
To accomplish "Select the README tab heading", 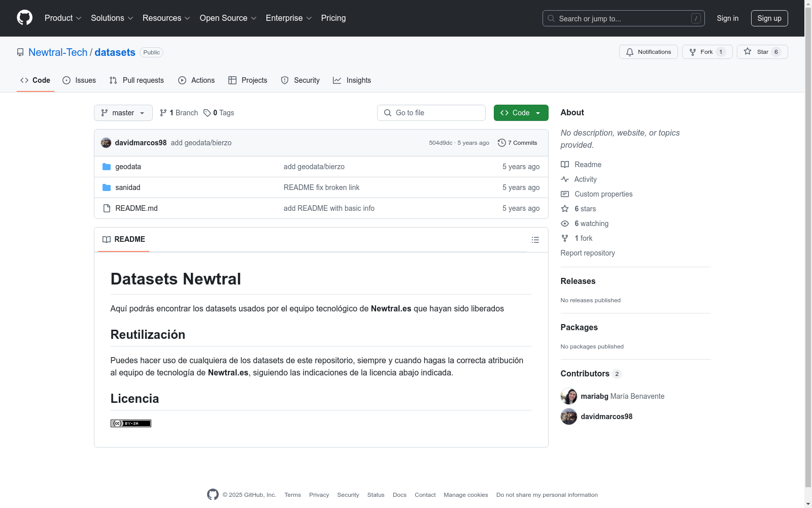I will [124, 239].
